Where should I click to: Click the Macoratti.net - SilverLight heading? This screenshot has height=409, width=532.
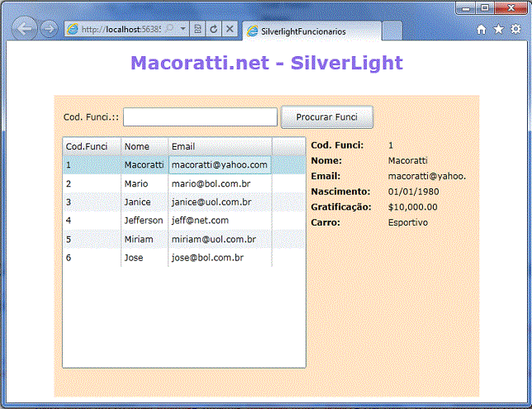[x=267, y=63]
